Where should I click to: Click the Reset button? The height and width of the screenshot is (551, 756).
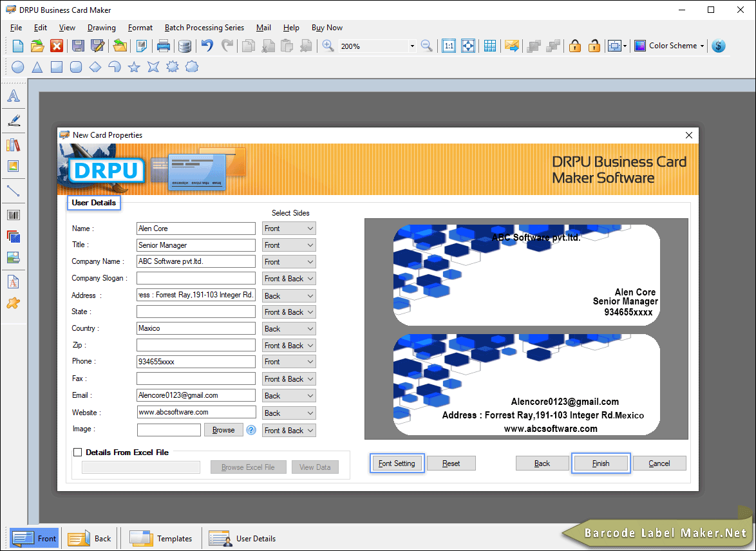(x=451, y=463)
